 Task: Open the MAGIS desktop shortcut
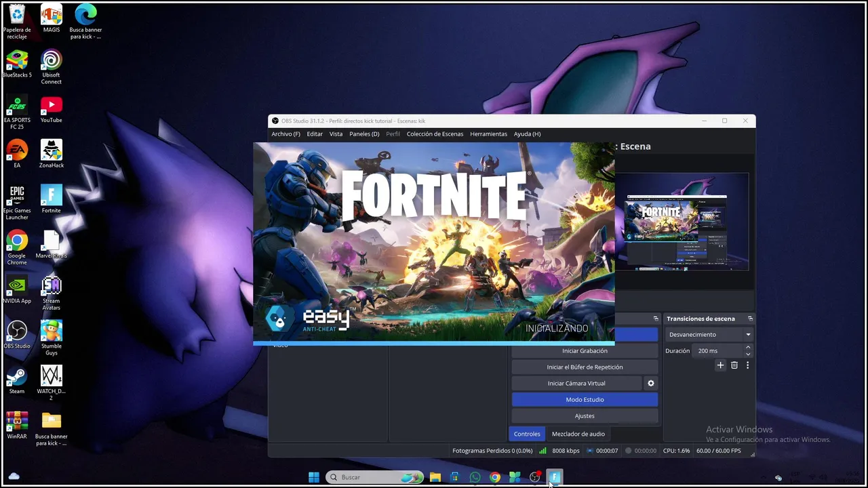pyautogui.click(x=51, y=18)
